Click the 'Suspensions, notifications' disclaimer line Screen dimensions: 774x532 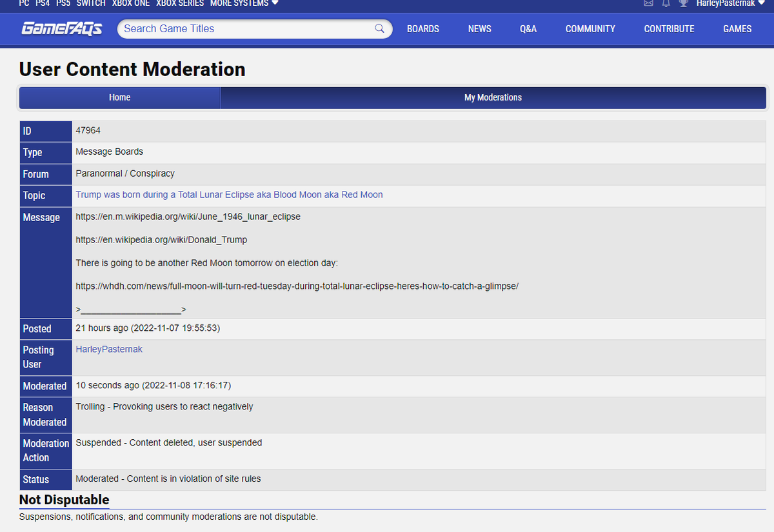pyautogui.click(x=168, y=517)
